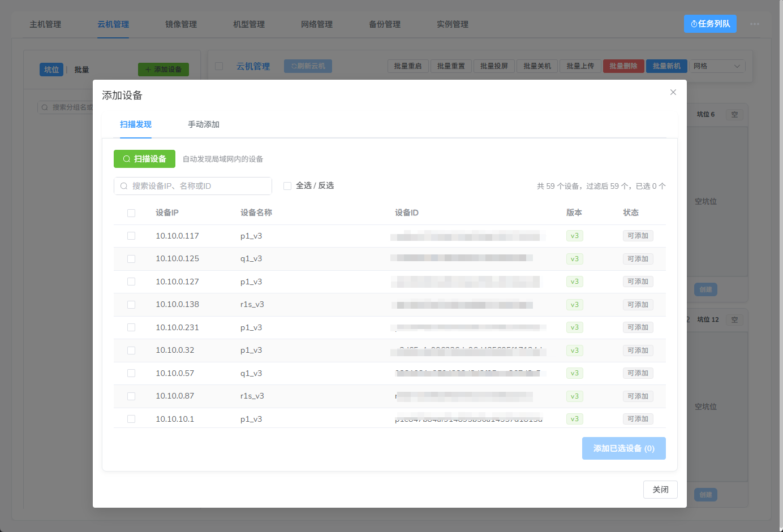783x532 pixels.
Task: Check the table header select-all checkbox
Action: [131, 213]
